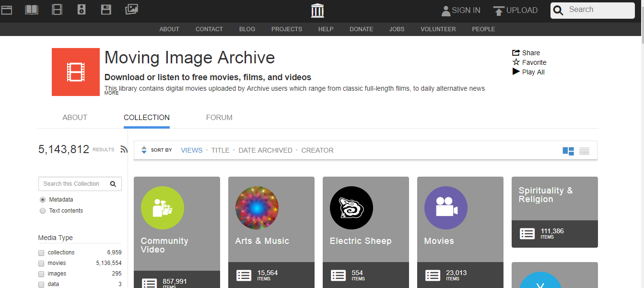
Task: Open Community Video green icon
Action: (x=163, y=208)
